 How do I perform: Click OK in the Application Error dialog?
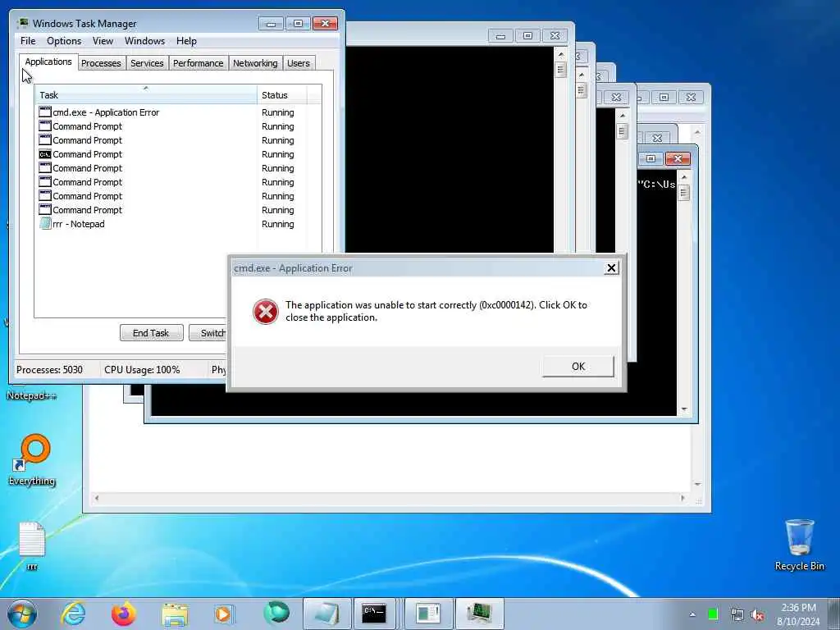coord(578,367)
